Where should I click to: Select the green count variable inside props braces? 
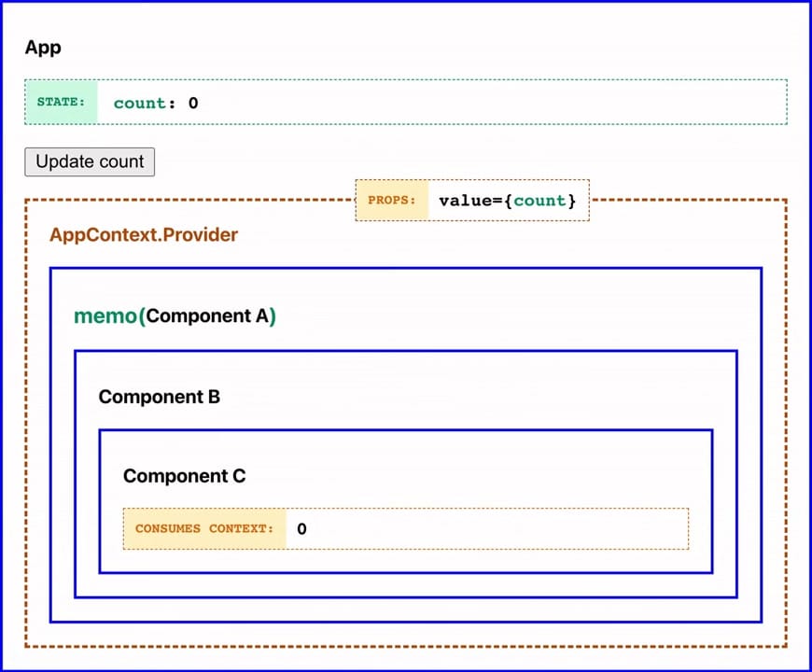tap(540, 201)
